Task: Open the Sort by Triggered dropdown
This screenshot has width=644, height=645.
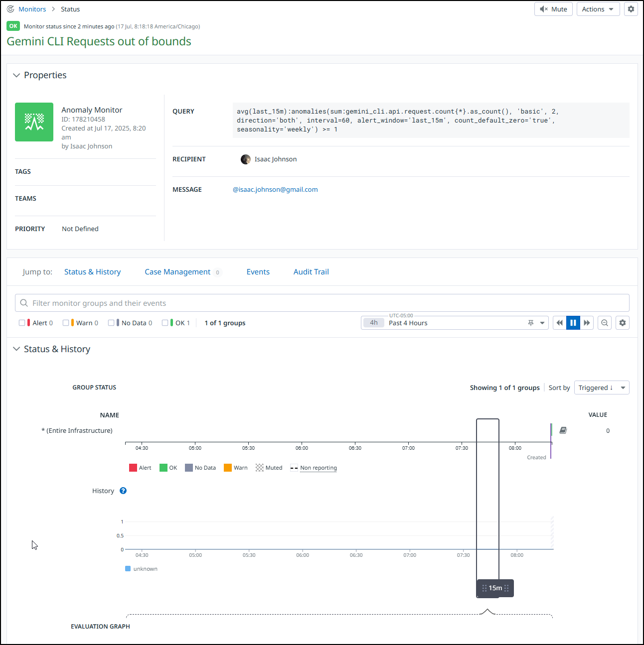Action: click(602, 387)
